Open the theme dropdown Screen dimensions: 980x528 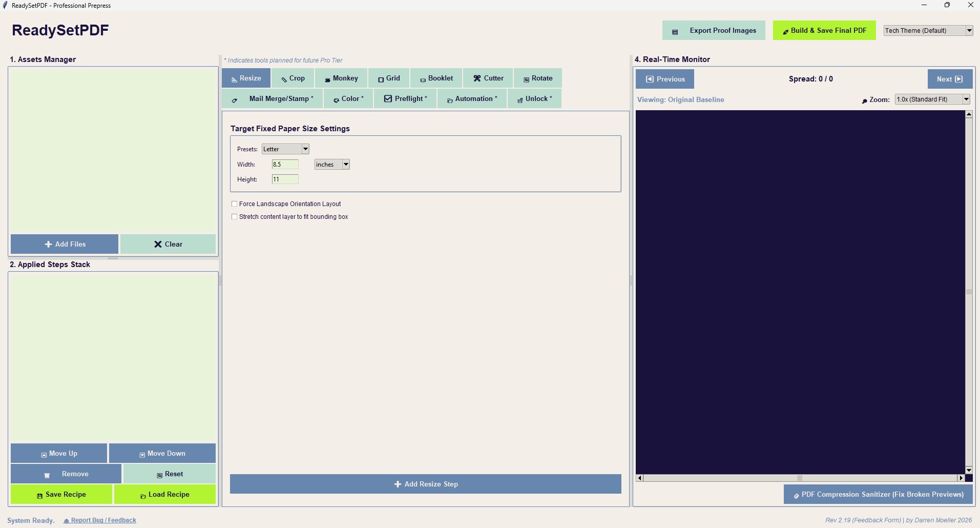click(x=928, y=30)
